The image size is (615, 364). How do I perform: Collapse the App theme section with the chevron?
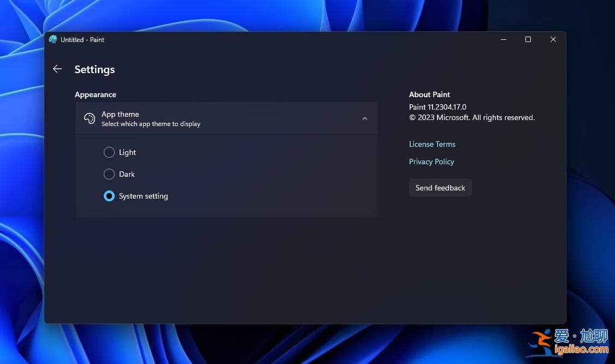(364, 118)
